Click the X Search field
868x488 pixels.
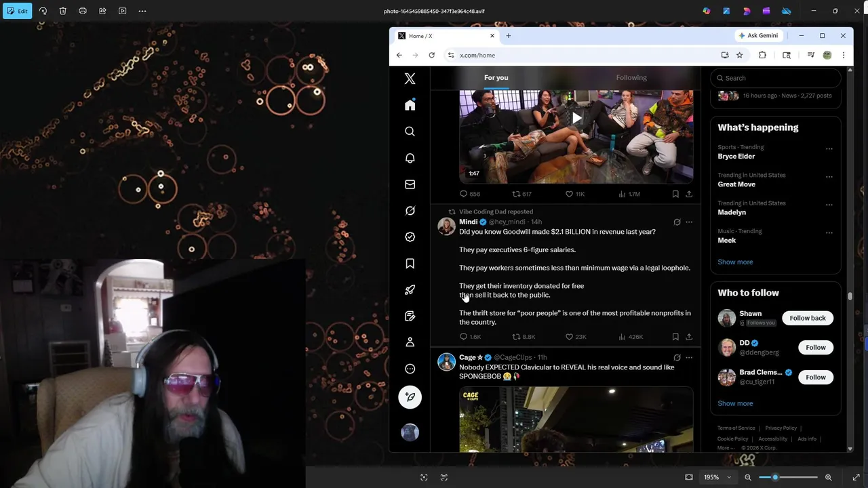click(x=775, y=78)
